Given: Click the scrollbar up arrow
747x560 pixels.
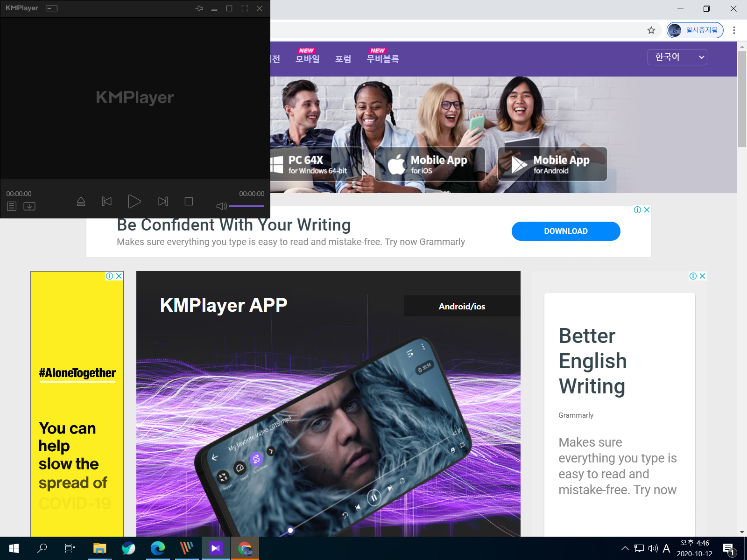Looking at the screenshot, I should click(x=742, y=47).
